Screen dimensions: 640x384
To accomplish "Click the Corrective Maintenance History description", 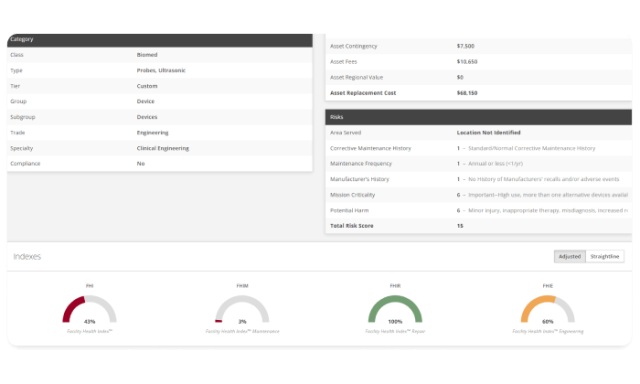I will click(x=531, y=148).
